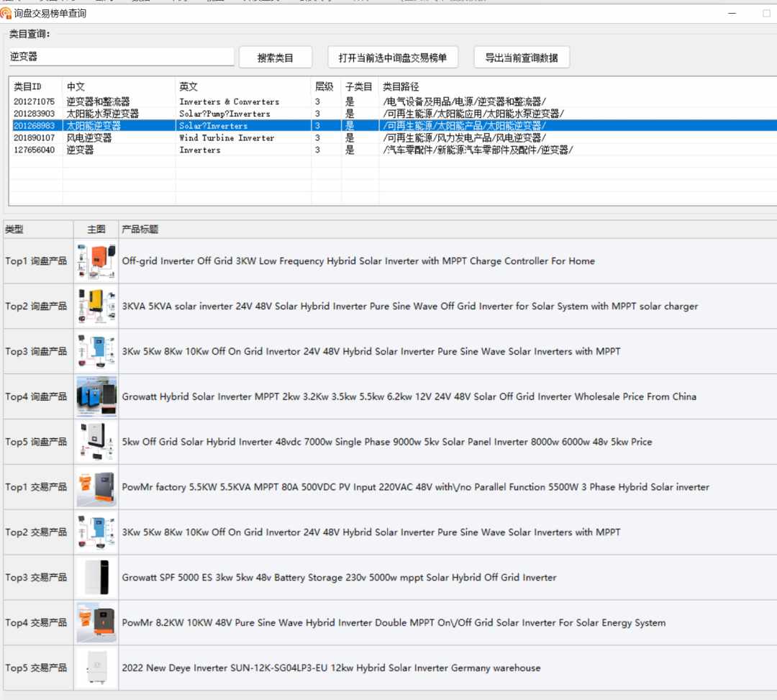Click the 产品标题 column header

(140, 229)
